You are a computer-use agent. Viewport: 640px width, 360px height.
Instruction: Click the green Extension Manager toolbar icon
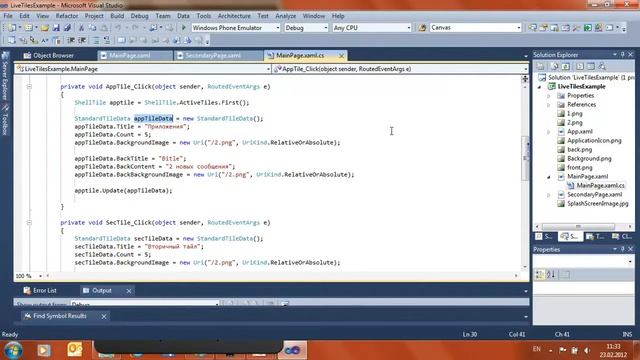pos(588,28)
